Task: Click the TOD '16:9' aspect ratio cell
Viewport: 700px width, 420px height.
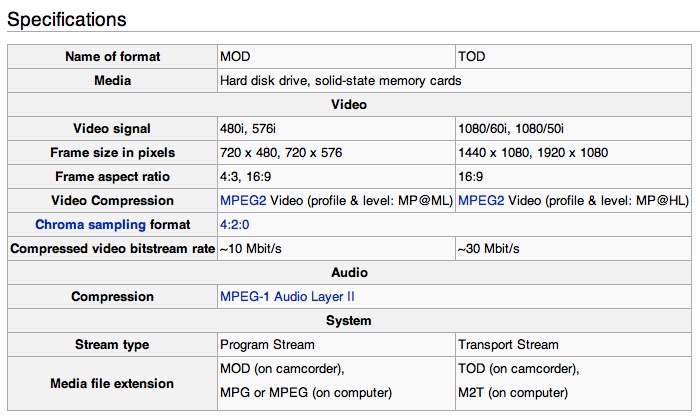Action: pos(573,177)
